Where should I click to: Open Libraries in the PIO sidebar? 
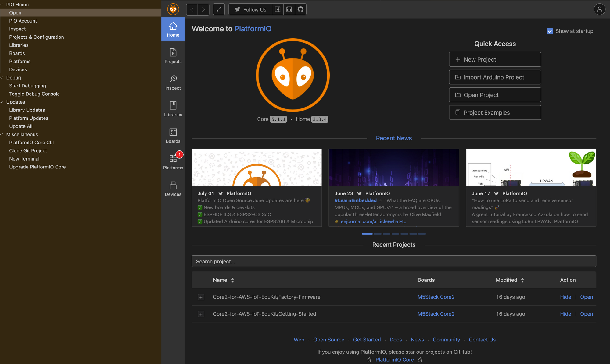[x=173, y=109]
